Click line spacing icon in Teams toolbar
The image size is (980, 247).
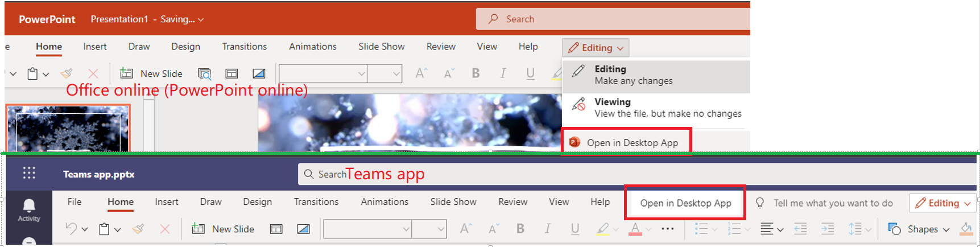tap(855, 229)
